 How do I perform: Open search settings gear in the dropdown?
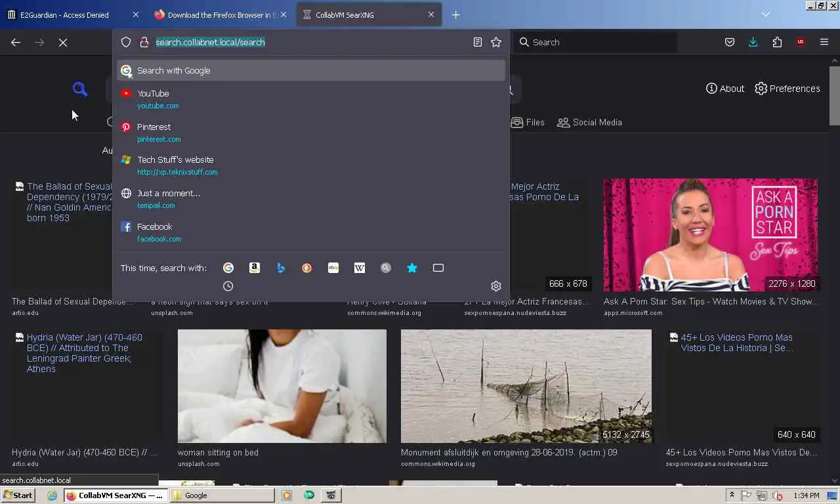(x=496, y=286)
